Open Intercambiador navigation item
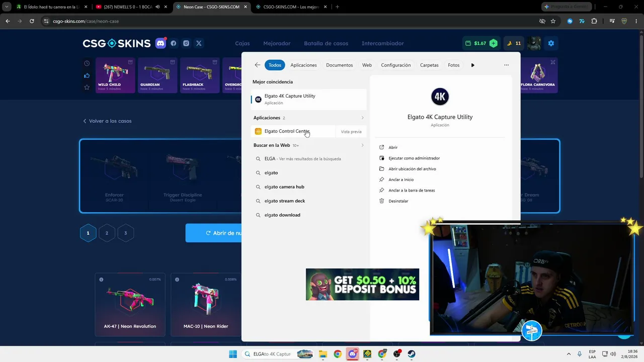644x362 pixels. [x=383, y=43]
